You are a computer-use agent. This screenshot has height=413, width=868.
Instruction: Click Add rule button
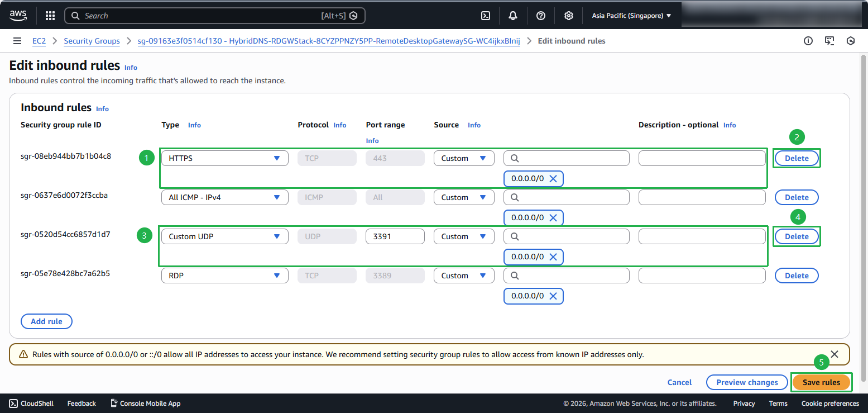click(46, 321)
